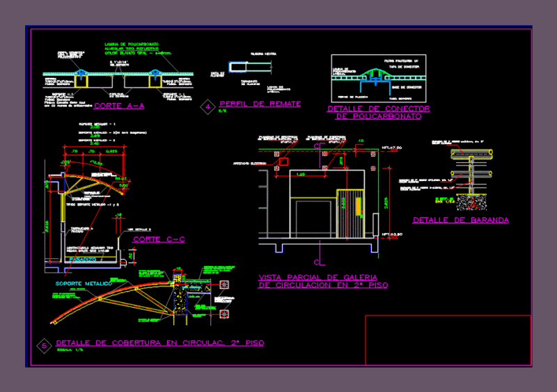
Task: Click "DE CIRCULACION EN 2° PISO" line
Action: point(323,285)
